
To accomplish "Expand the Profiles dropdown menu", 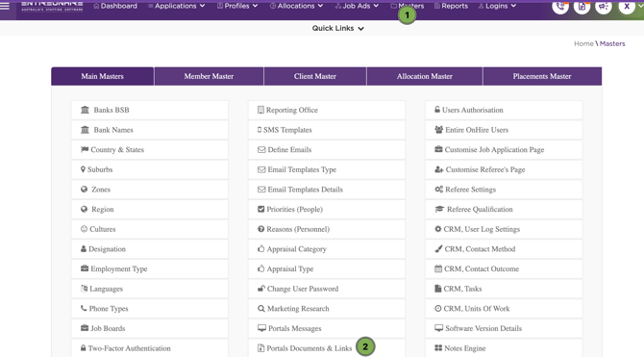I will (237, 6).
